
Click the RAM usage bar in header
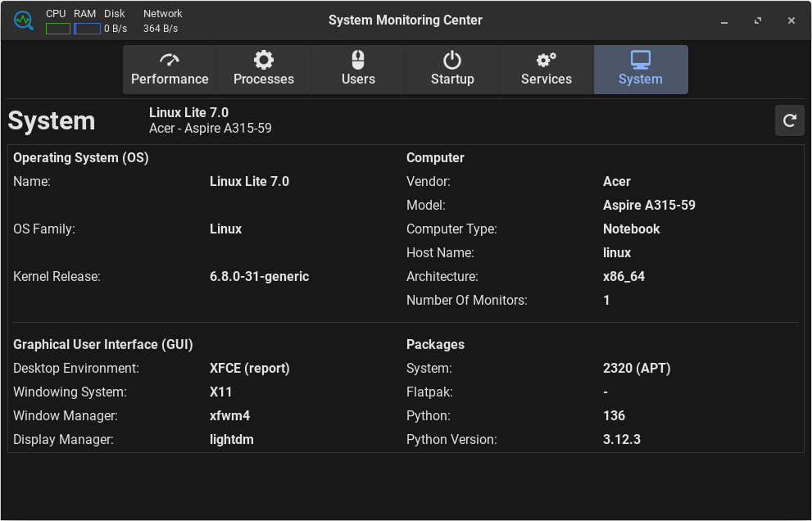[87, 29]
